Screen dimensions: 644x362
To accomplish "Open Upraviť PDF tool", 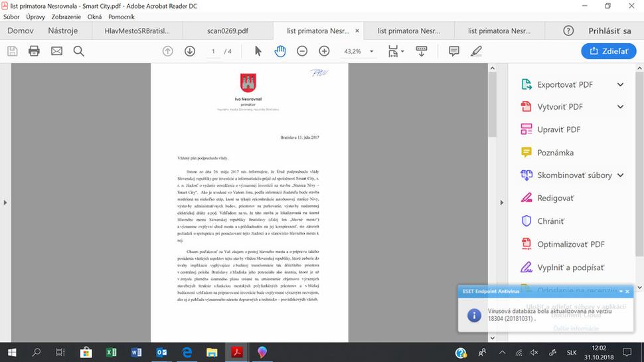I will click(558, 130).
